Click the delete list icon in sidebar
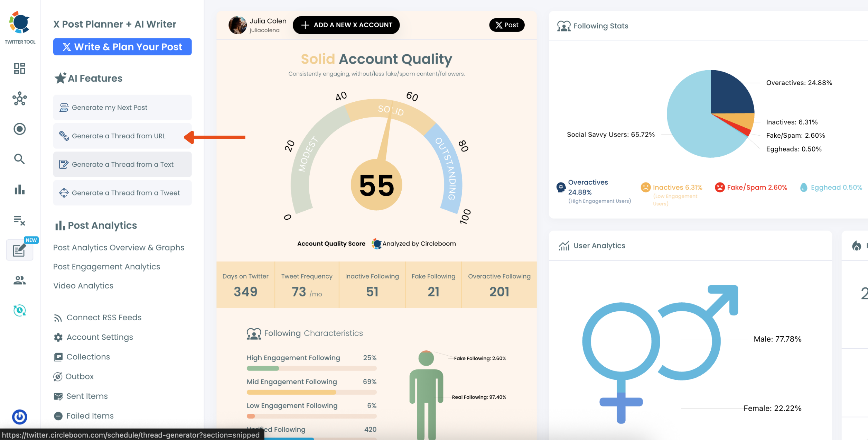 [x=20, y=220]
